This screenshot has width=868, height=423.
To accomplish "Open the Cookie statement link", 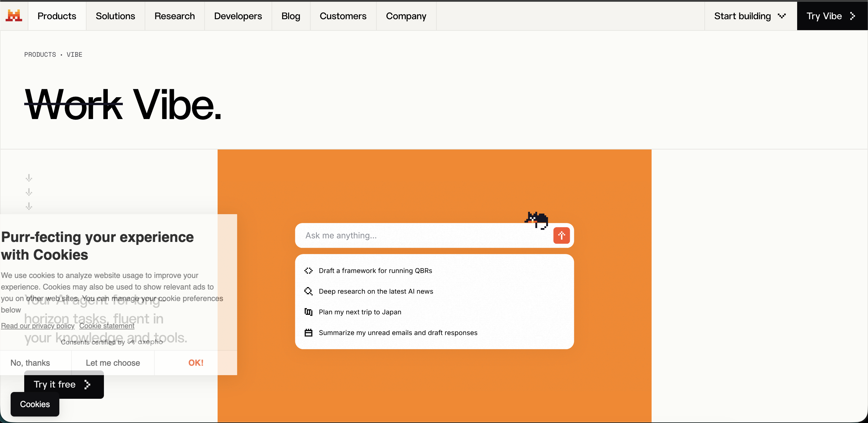I will tap(107, 326).
